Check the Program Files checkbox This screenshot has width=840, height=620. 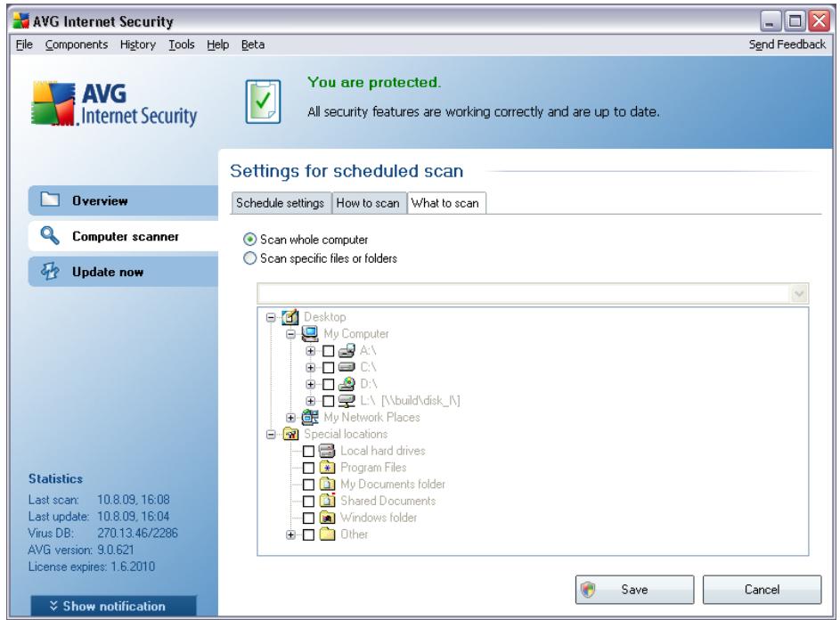point(308,468)
